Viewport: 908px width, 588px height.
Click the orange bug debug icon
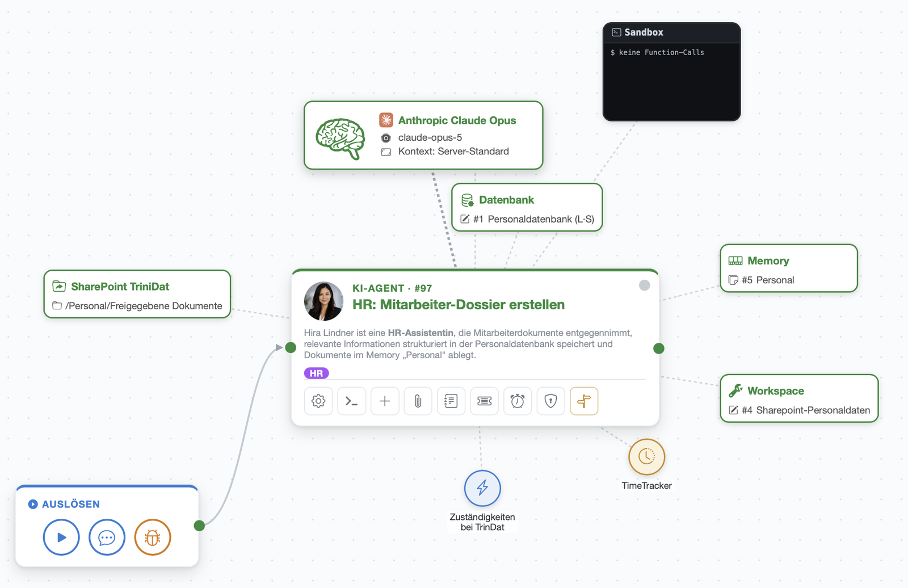[x=153, y=537]
